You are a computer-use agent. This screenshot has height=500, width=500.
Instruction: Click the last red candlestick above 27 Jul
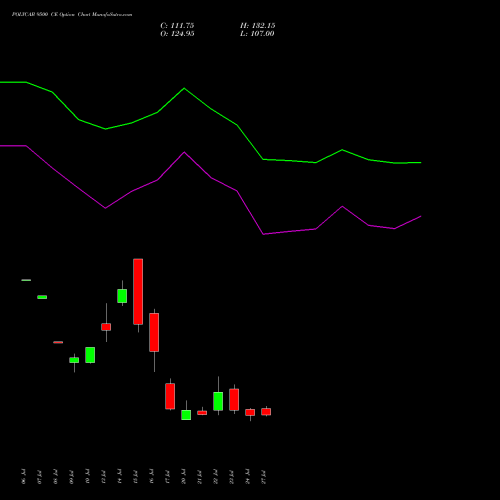tap(266, 412)
